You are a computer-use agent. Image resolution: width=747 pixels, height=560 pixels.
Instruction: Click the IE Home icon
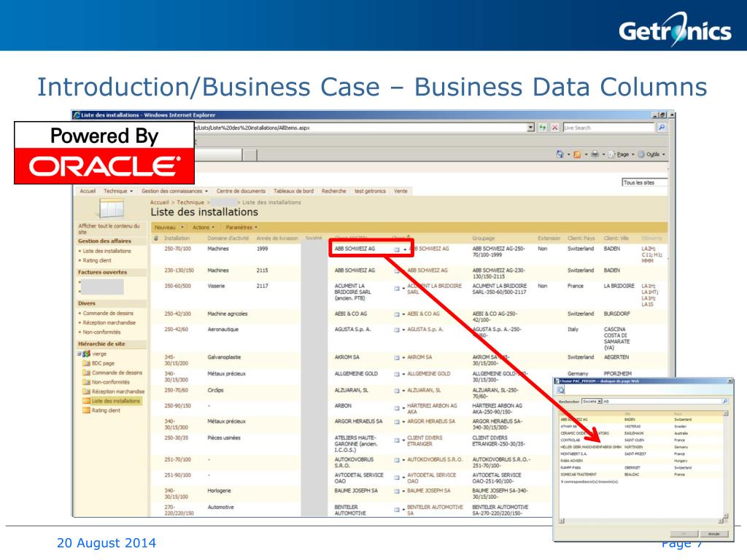tap(560, 155)
